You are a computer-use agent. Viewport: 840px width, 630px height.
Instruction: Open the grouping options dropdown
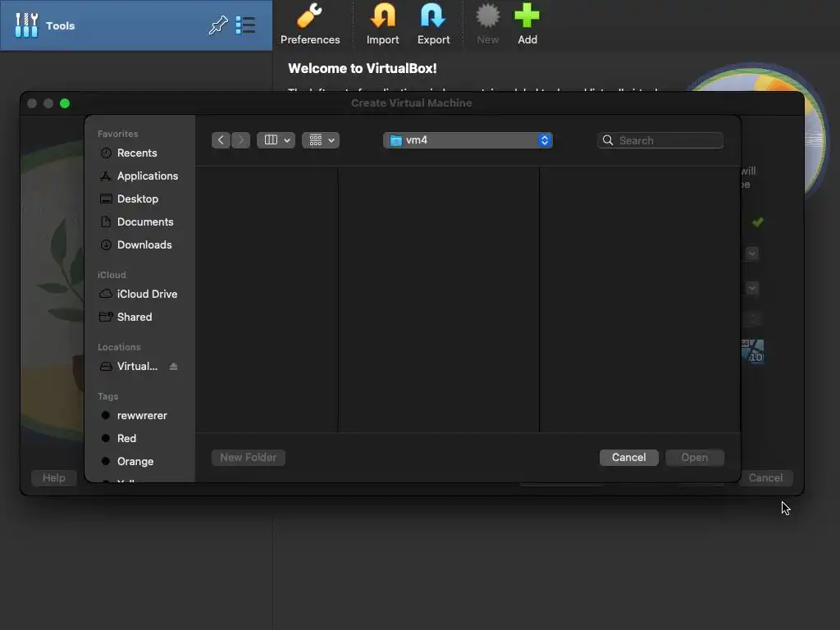click(321, 140)
